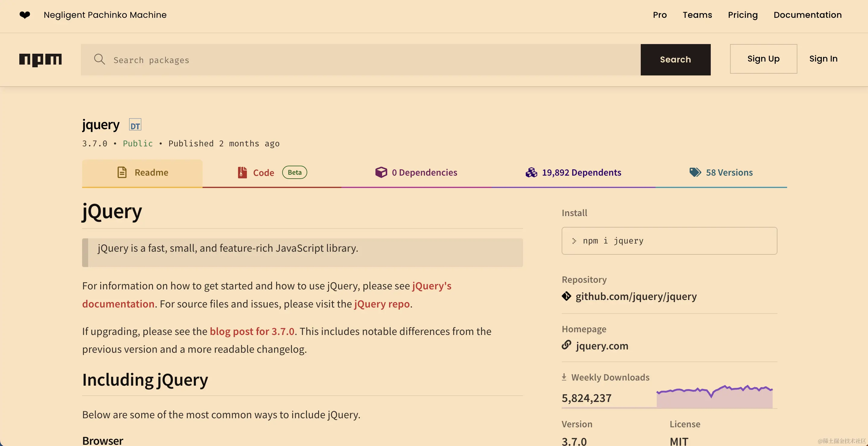Click the npm logo
This screenshot has height=446, width=868.
click(x=40, y=60)
